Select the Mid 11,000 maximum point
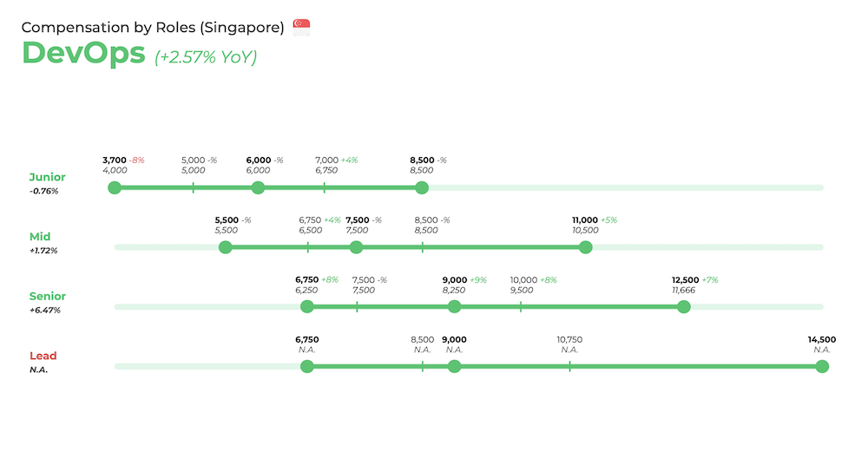868x452 pixels. pyautogui.click(x=586, y=247)
